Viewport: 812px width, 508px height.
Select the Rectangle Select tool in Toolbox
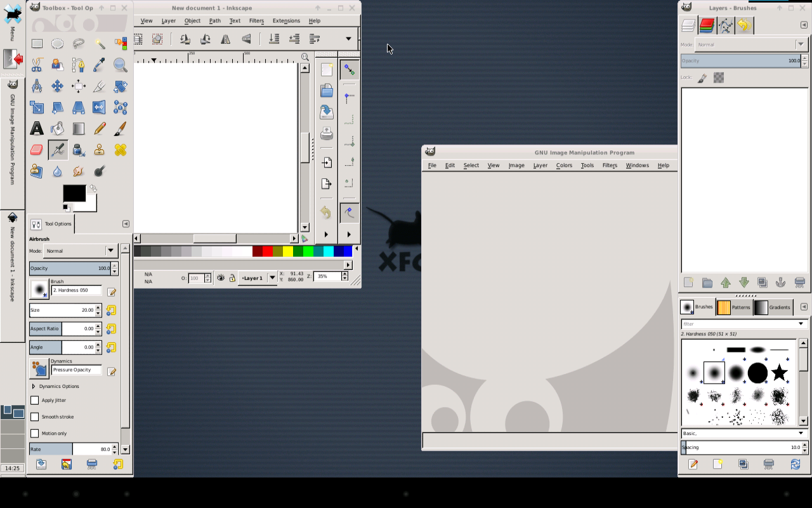tap(37, 44)
